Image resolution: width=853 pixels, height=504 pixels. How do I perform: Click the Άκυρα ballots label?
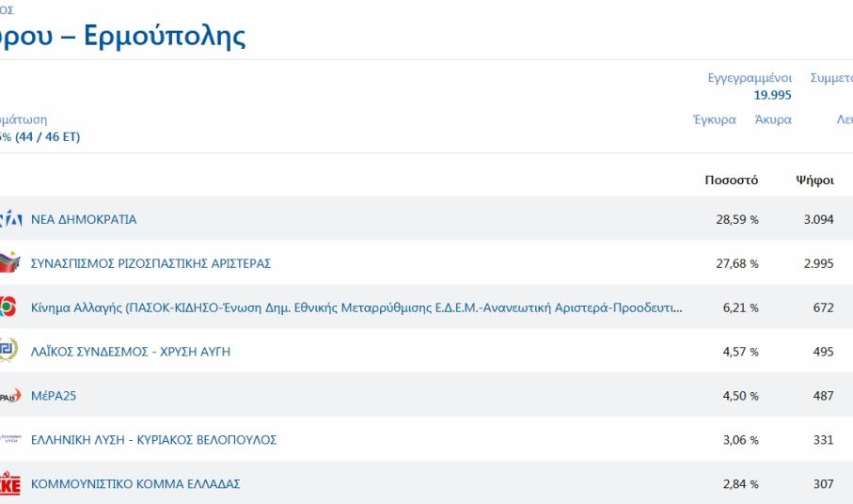[772, 119]
